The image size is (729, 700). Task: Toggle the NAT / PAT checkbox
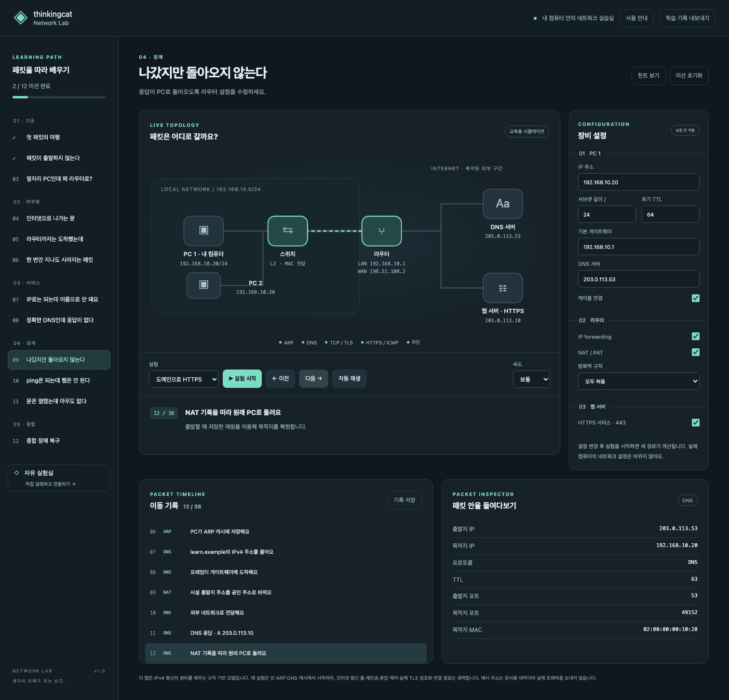click(695, 352)
